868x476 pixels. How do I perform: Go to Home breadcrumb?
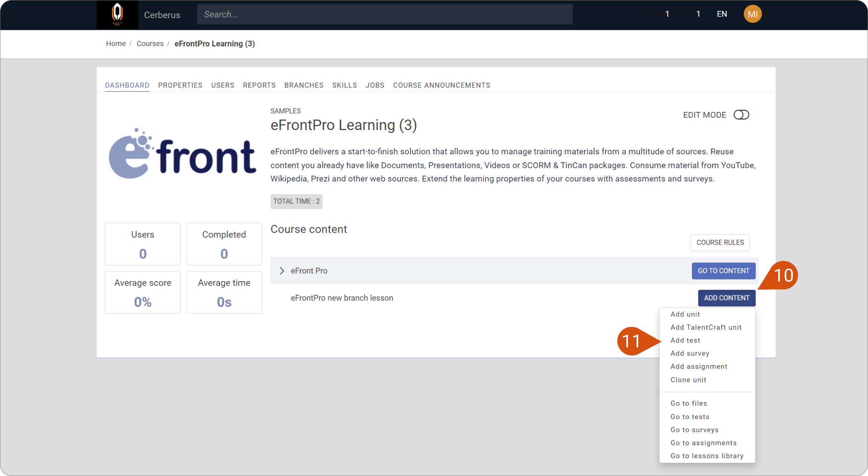pos(116,44)
